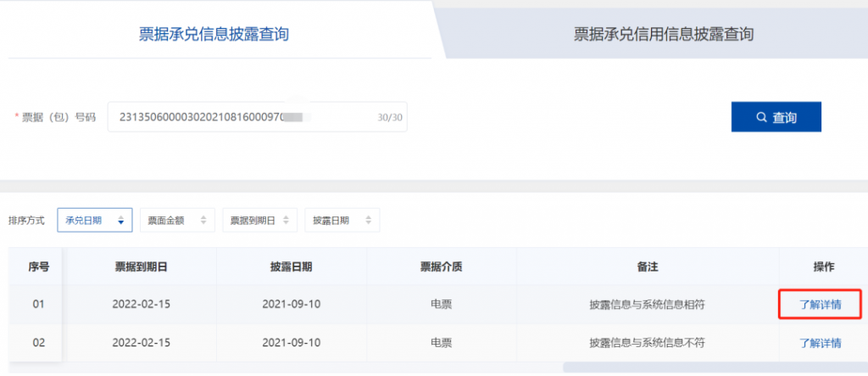The image size is (868, 376).
Task: Click sort arrows icon on 披露日期
Action: coord(368,220)
